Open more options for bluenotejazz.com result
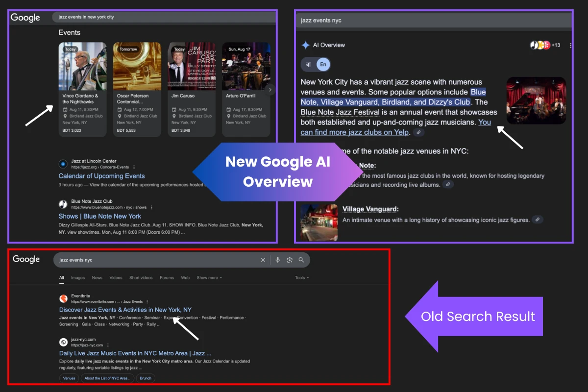588x392 pixels. 152,207
